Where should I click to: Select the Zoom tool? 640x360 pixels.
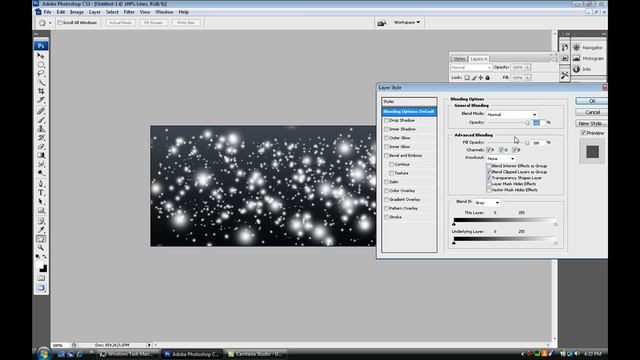[41, 248]
